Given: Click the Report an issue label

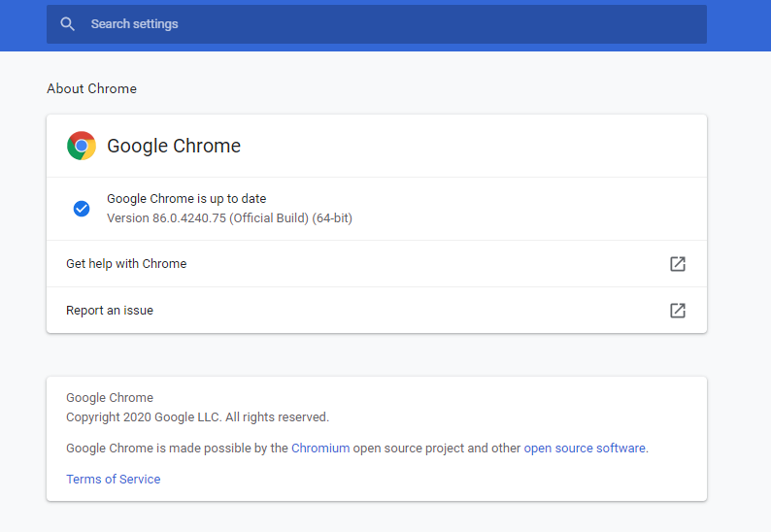Looking at the screenshot, I should point(110,311).
